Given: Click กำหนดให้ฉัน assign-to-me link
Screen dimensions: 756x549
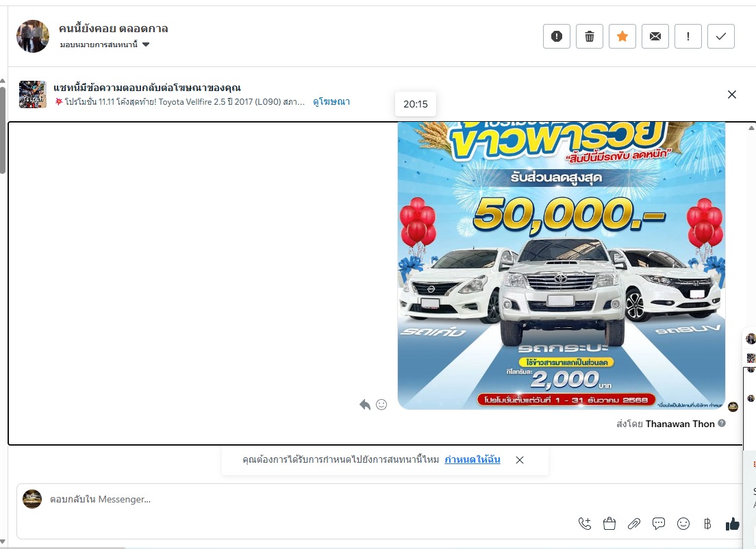Looking at the screenshot, I should [x=473, y=459].
